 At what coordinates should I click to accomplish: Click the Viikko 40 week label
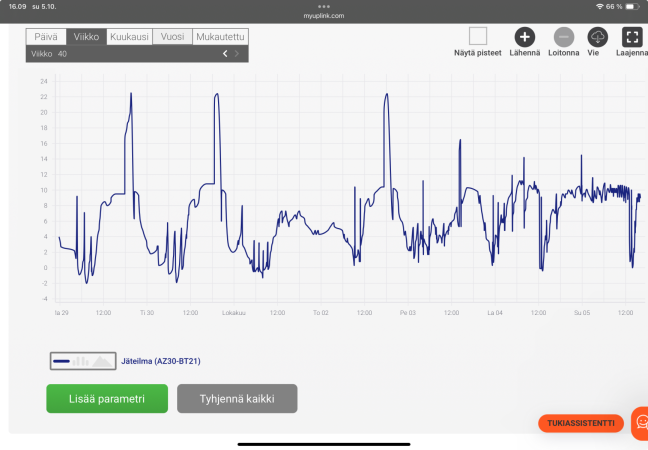[x=49, y=54]
